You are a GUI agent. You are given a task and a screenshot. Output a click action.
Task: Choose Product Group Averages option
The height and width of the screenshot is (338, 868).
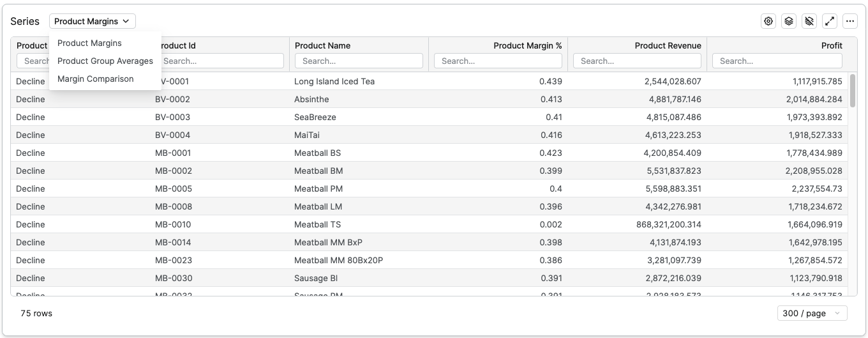tap(105, 61)
